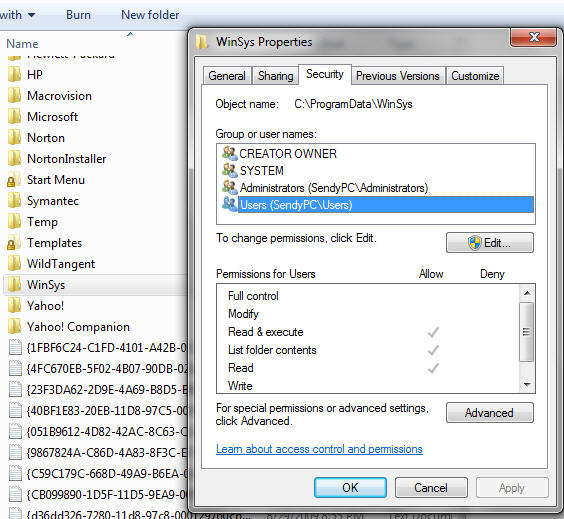Click the Burn toolbar button
This screenshot has width=564, height=519.
(x=78, y=15)
